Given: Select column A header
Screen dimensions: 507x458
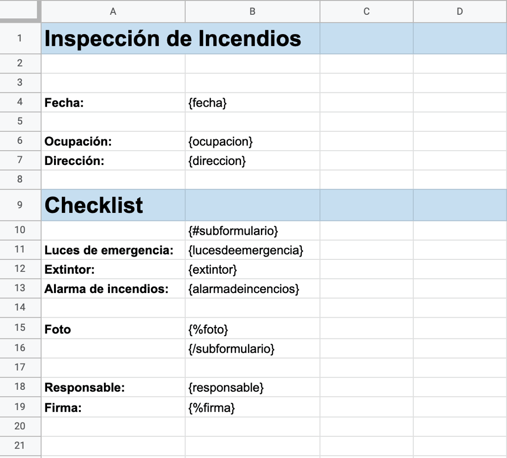Looking at the screenshot, I should [113, 12].
